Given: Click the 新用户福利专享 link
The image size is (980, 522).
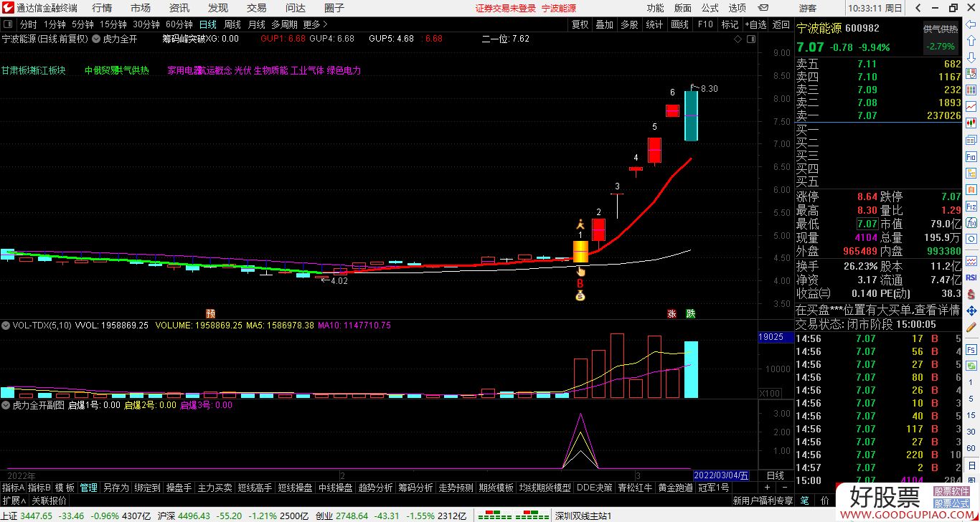Looking at the screenshot, I should tap(763, 500).
